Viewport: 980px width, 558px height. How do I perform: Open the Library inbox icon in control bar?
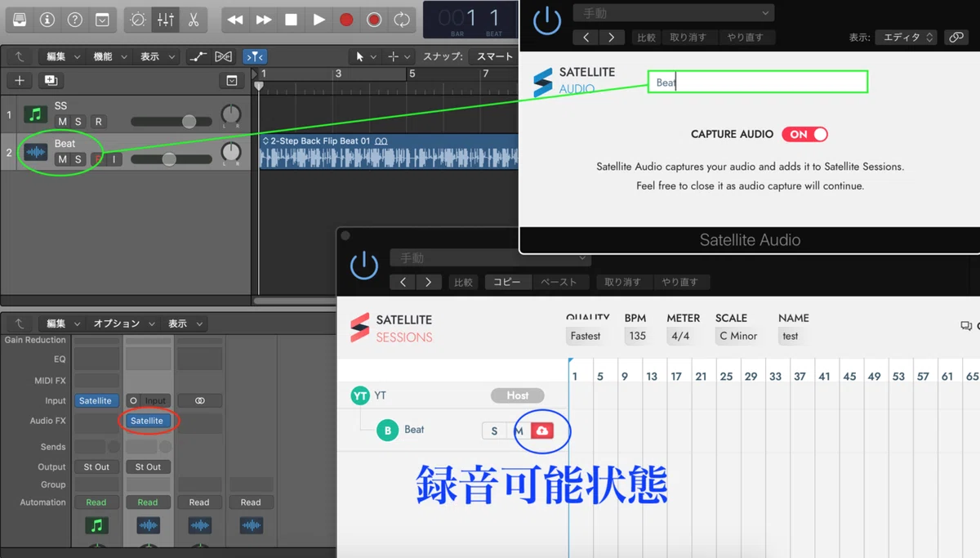(x=19, y=19)
